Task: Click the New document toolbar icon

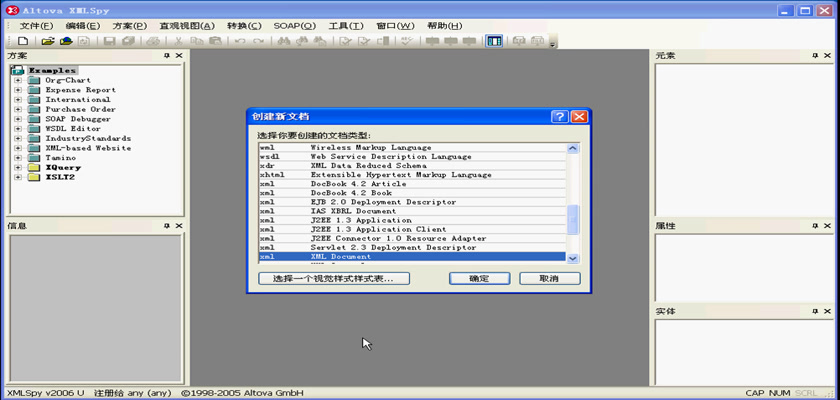Action: point(23,41)
